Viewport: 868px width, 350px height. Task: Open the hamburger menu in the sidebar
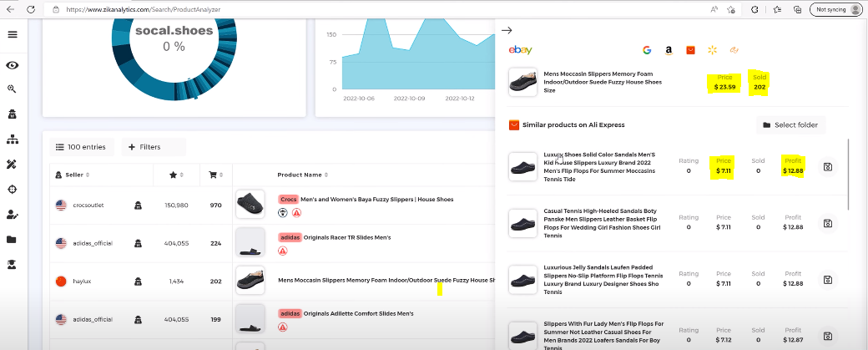click(13, 34)
